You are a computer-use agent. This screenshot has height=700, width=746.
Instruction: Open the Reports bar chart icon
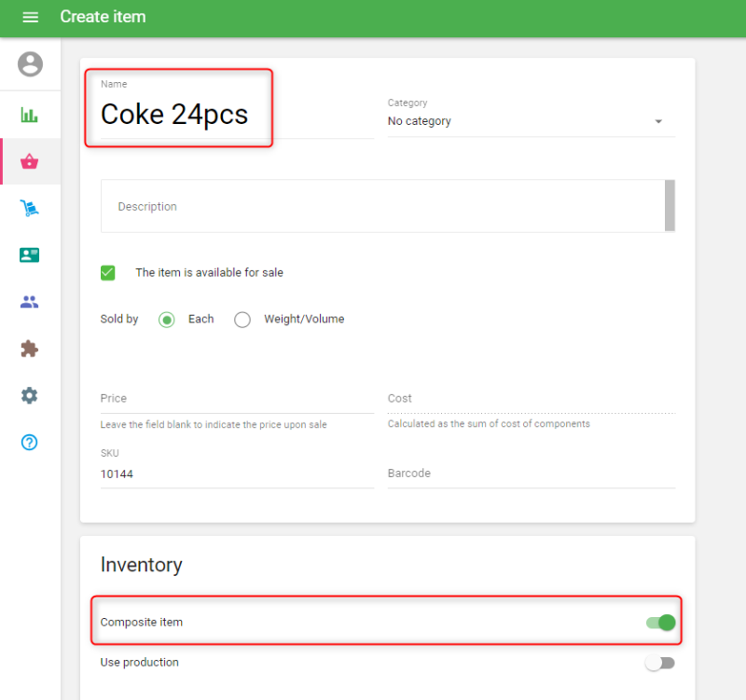(30, 116)
